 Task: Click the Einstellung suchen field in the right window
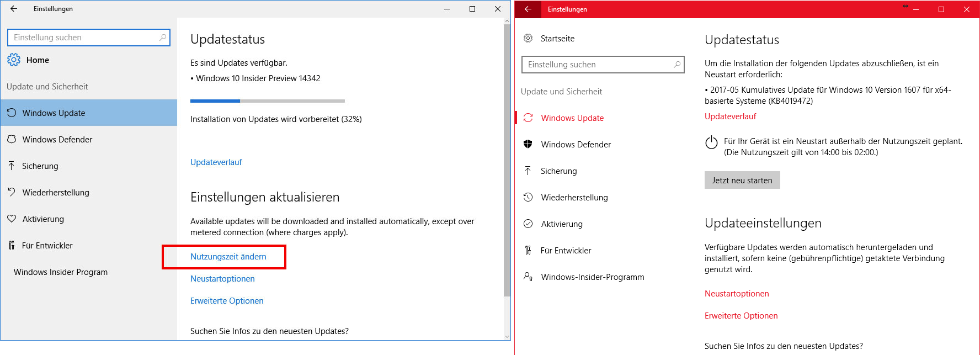pyautogui.click(x=603, y=65)
